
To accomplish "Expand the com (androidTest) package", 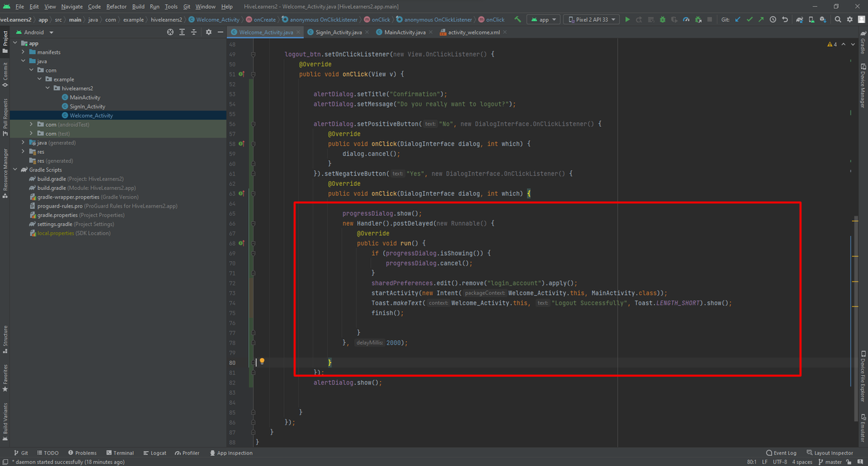I will pos(31,125).
